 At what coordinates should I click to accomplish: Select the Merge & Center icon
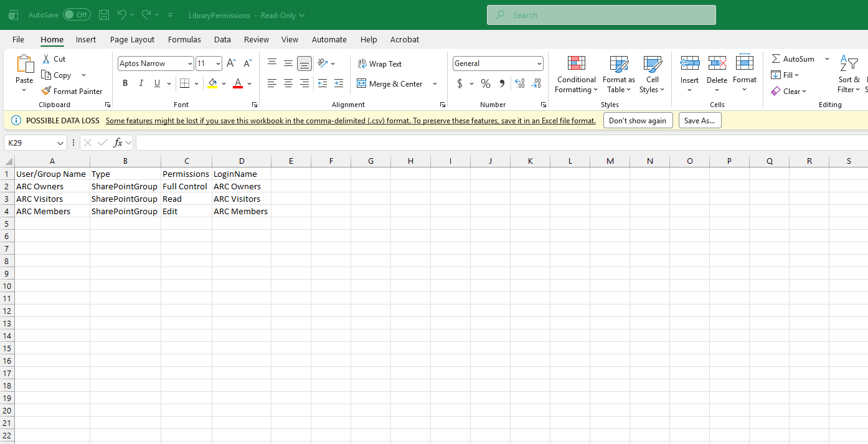pos(362,83)
